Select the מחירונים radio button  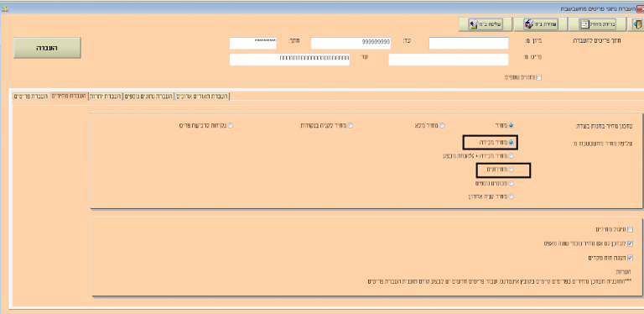511,170
